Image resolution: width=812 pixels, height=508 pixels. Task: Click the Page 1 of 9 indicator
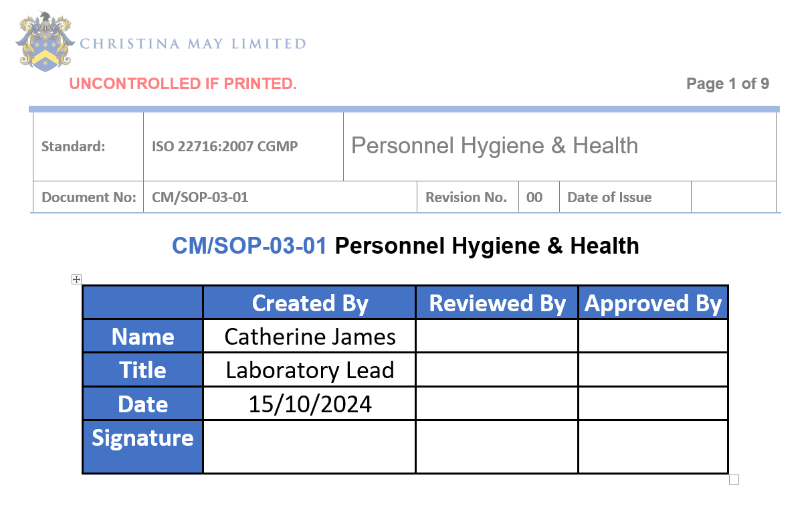[727, 84]
